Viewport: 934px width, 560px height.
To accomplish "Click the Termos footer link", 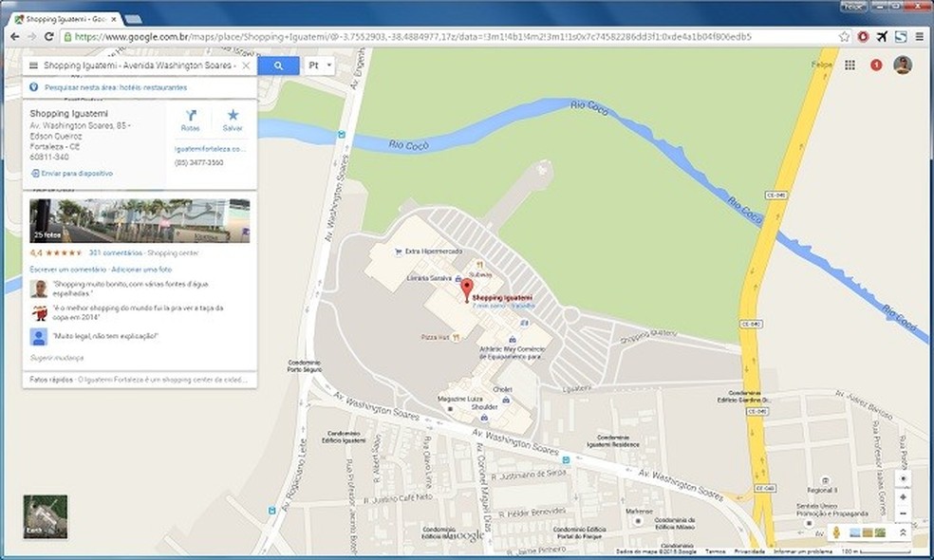I will (715, 551).
